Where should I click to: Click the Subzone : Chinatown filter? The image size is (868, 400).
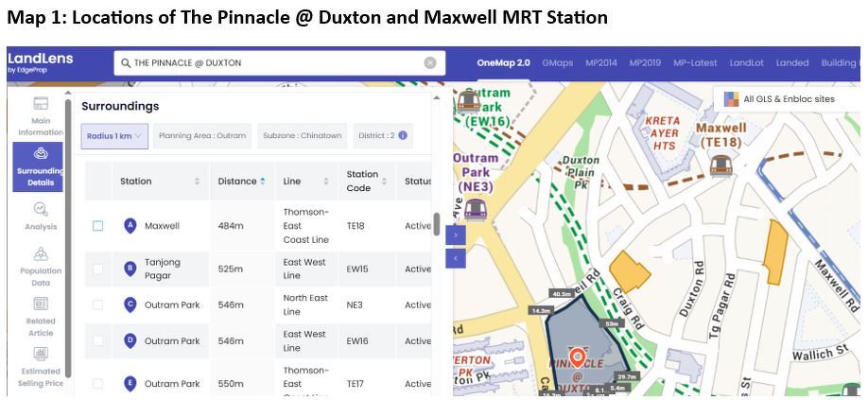pyautogui.click(x=303, y=135)
